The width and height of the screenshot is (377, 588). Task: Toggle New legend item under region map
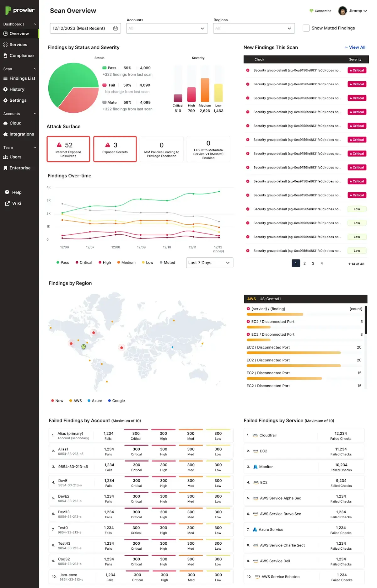(x=57, y=401)
